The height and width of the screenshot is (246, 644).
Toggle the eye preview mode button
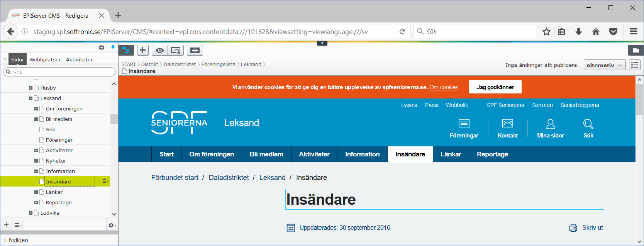tap(160, 50)
